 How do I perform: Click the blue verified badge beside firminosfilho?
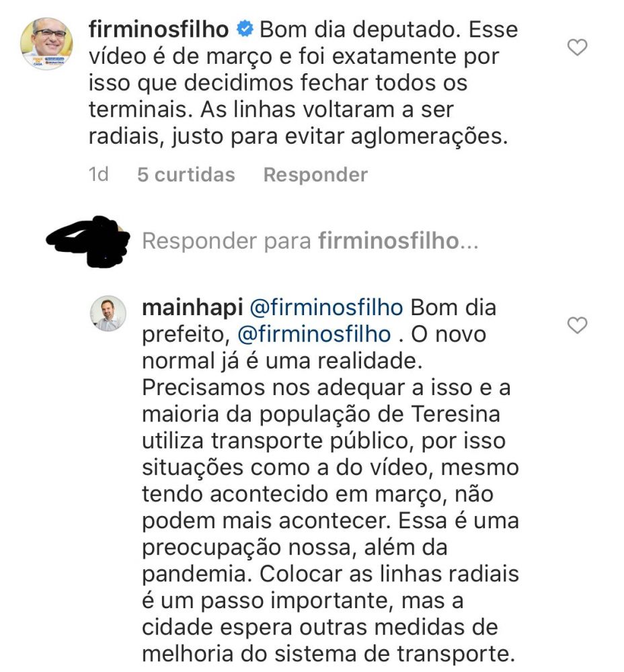(245, 29)
